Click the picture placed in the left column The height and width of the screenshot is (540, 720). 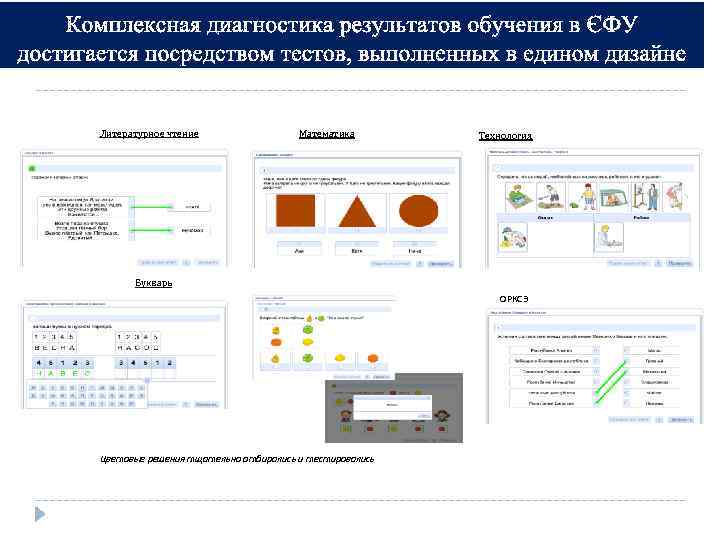coord(513,237)
